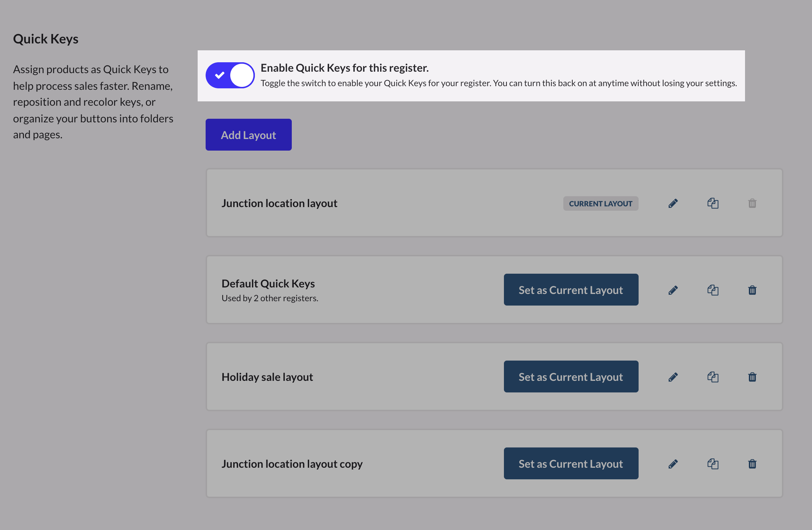Click the edit pencil icon for Junction location layout
812x530 pixels.
[x=673, y=203]
